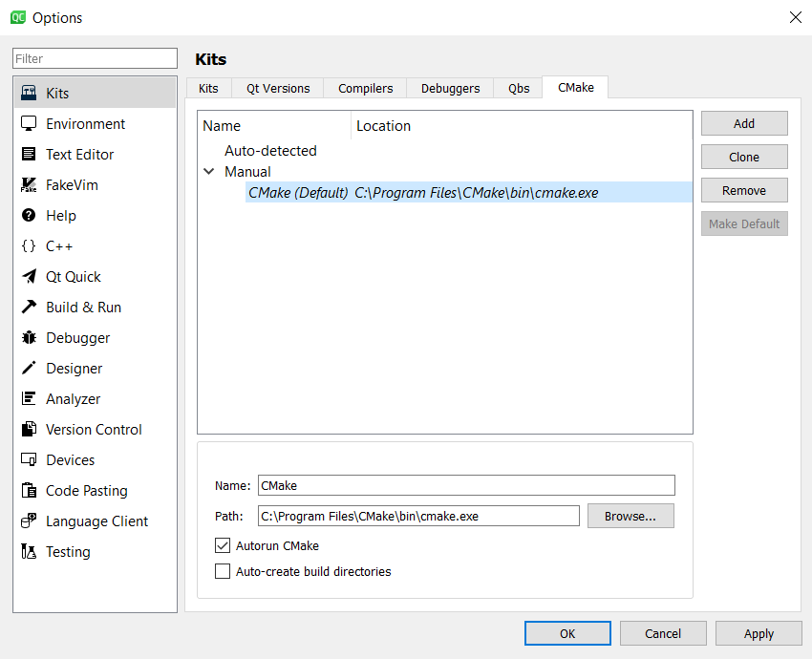Click the Manual tree group label
The height and width of the screenshot is (659, 812).
247,172
